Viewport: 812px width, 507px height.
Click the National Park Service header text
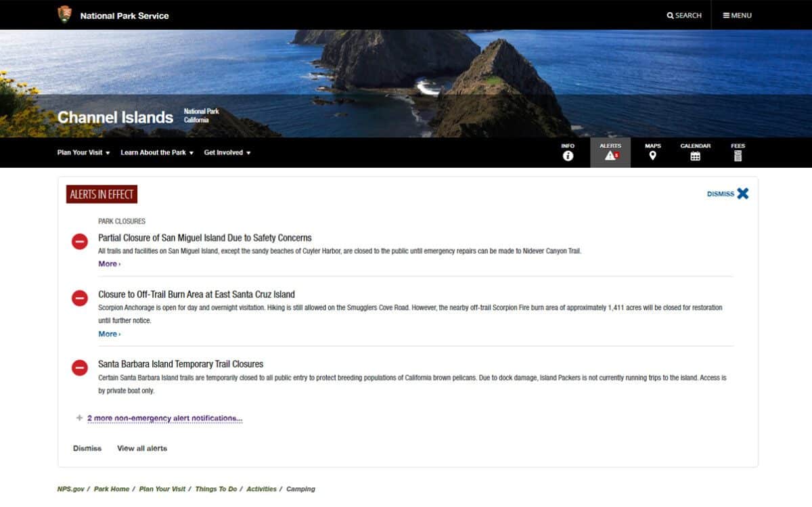point(125,16)
